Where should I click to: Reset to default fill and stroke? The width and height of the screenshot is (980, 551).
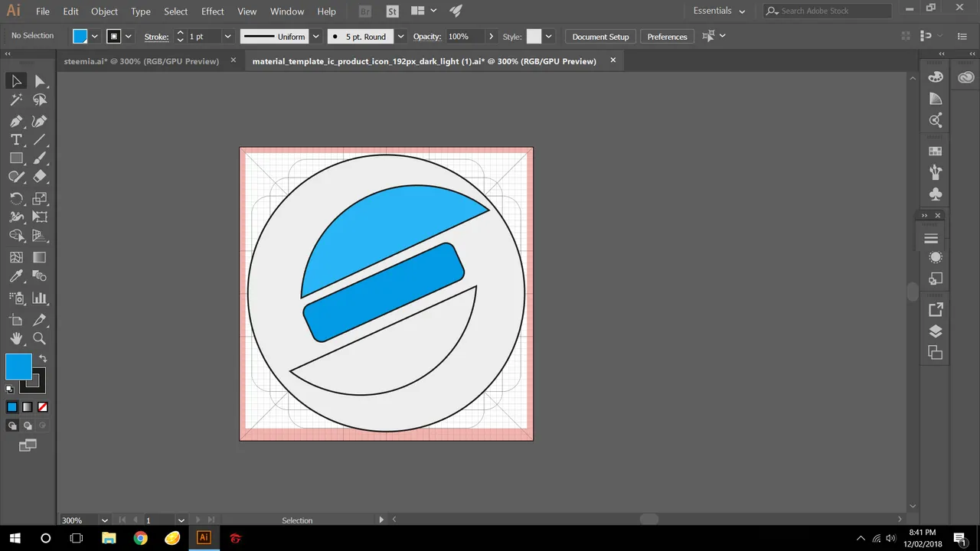(10, 389)
